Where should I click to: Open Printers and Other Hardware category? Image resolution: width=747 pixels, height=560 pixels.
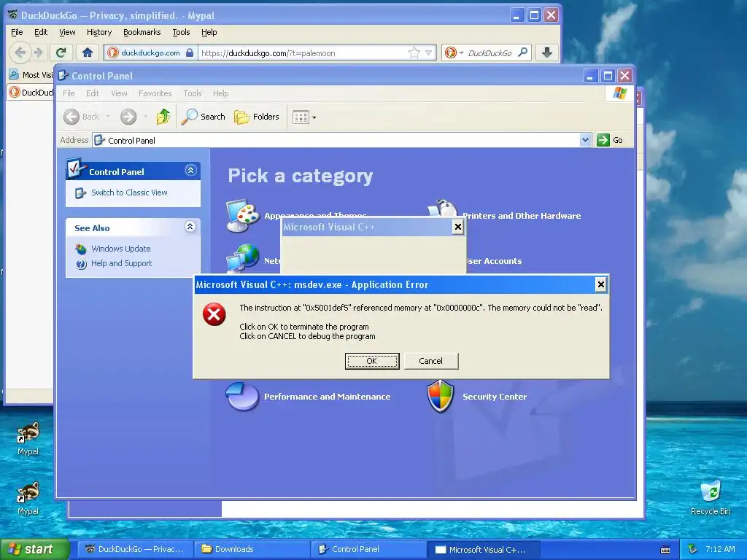coord(522,216)
